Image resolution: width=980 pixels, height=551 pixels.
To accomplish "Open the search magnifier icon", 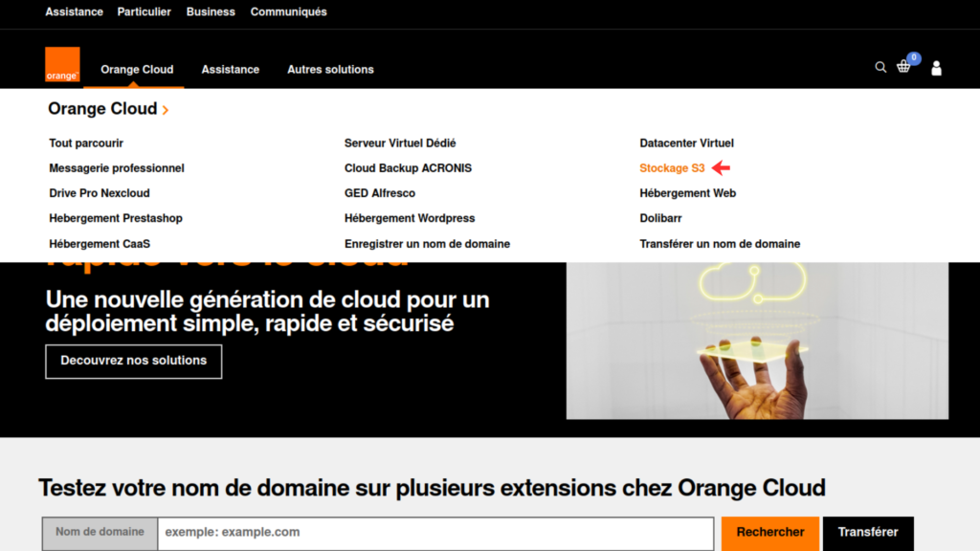I will (x=880, y=67).
